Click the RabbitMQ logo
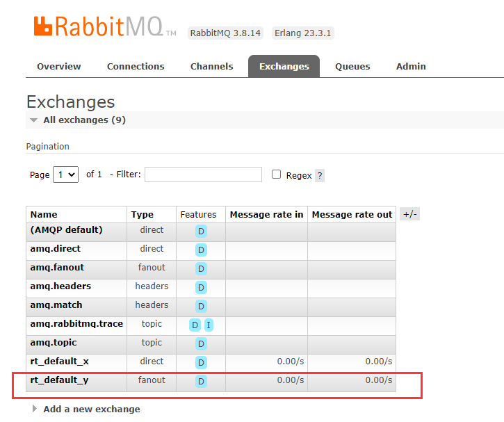The width and height of the screenshot is (504, 422). [105, 26]
